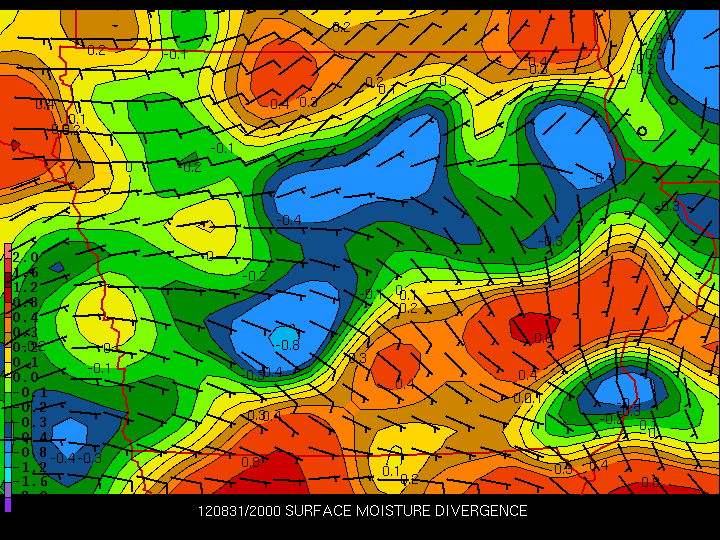Image resolution: width=720 pixels, height=540 pixels.
Task: Click the '120831/2000 SURFACE MOISTURE DIVERGENCE' title text
Action: pyautogui.click(x=362, y=510)
